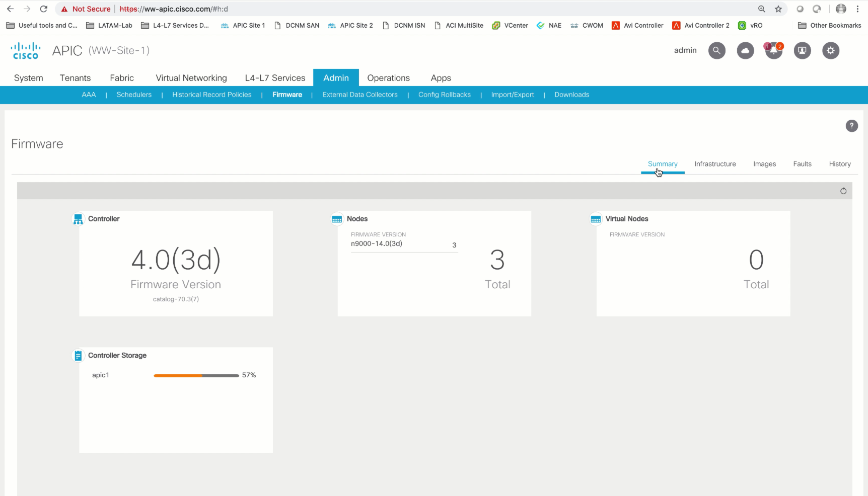The height and width of the screenshot is (496, 868).
Task: Click the apic1 storage progress bar
Action: point(196,375)
